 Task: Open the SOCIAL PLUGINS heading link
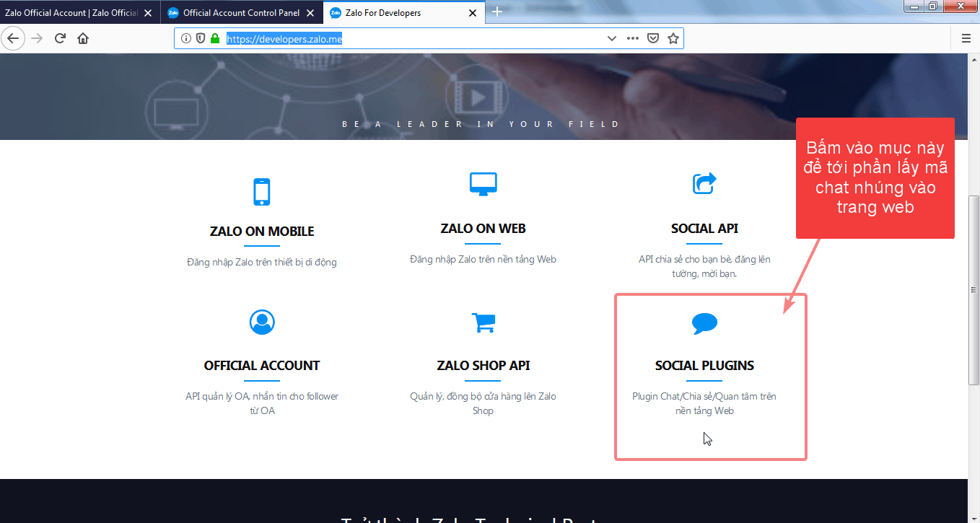(704, 366)
